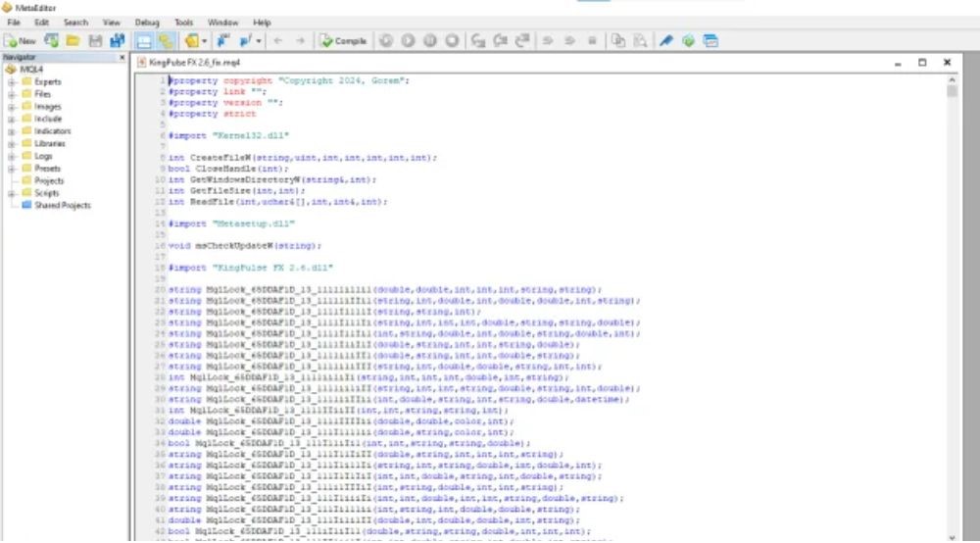The image size is (980, 543).
Task: Expand the Libraries folder
Action: [11, 144]
